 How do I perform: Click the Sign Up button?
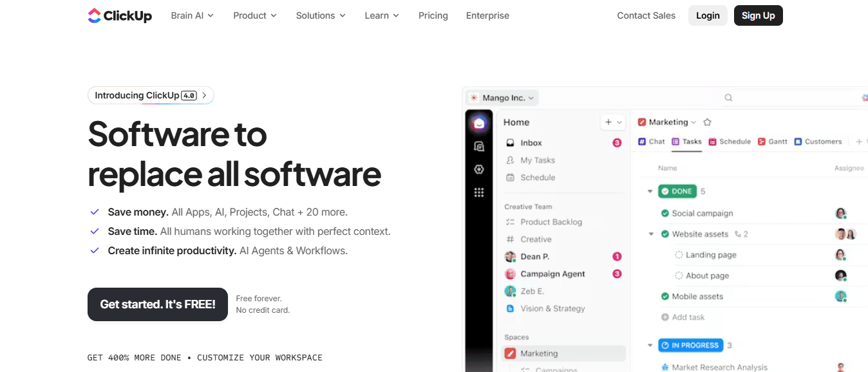(x=759, y=15)
